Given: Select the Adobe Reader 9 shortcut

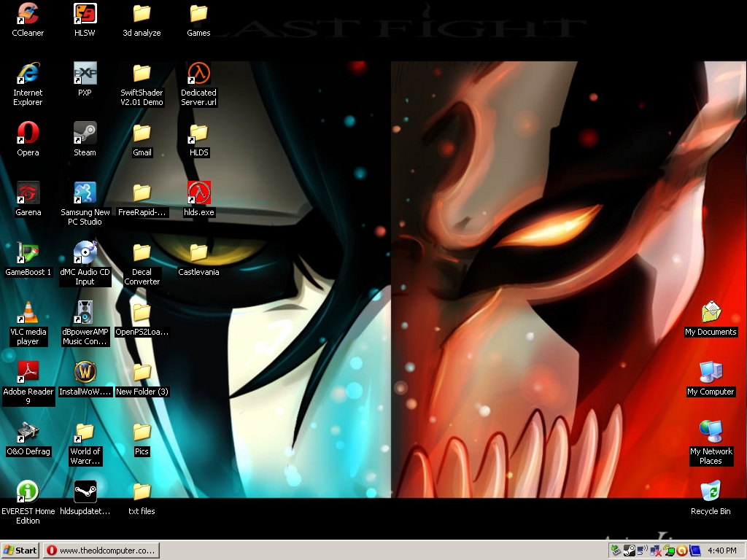Looking at the screenshot, I should click(28, 373).
